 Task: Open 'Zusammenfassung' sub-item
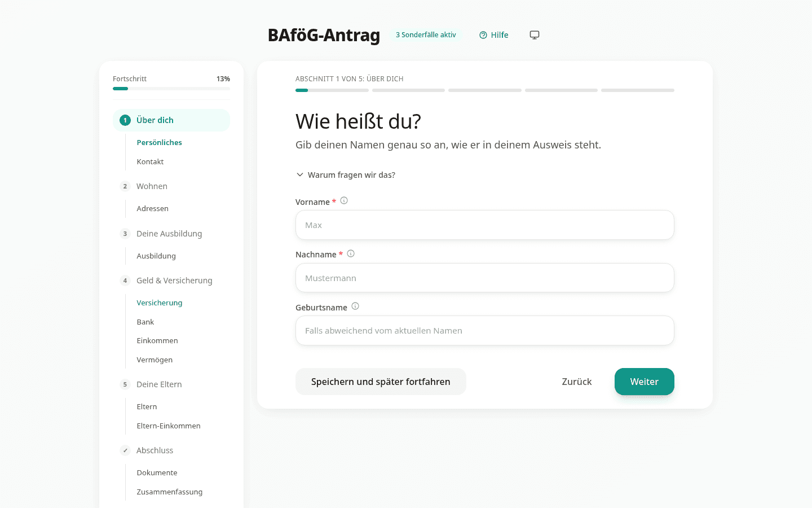pyautogui.click(x=170, y=492)
